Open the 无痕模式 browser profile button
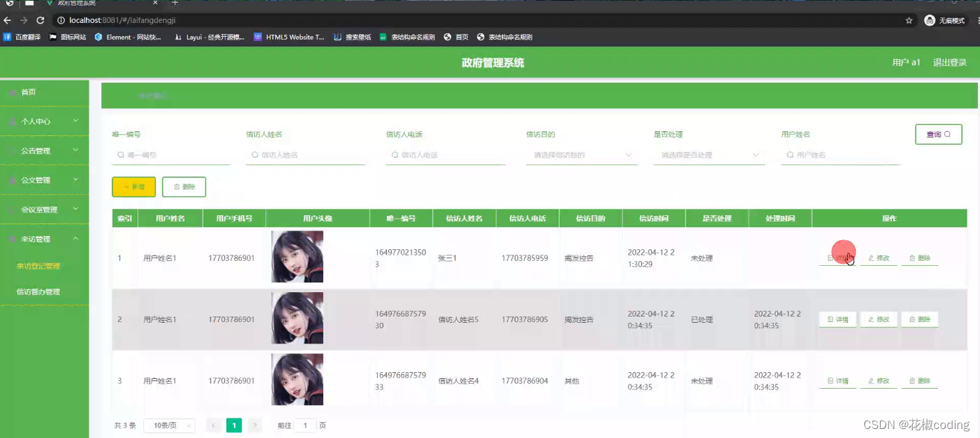 point(945,20)
